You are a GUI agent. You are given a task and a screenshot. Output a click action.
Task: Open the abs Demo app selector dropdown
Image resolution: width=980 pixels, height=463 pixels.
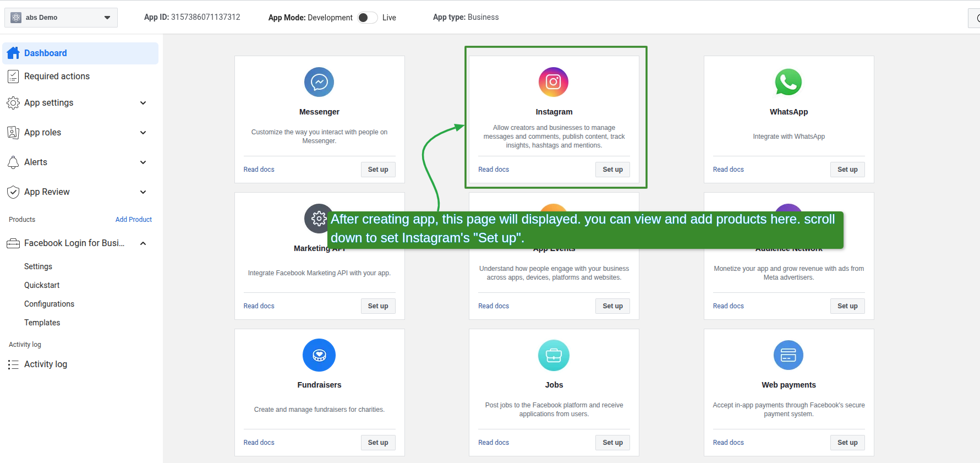click(61, 18)
